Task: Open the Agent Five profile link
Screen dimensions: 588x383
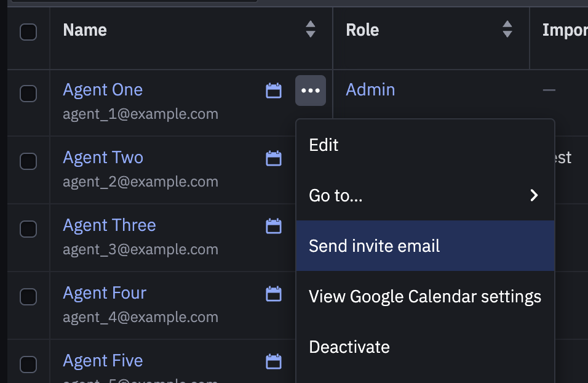Action: click(x=103, y=360)
